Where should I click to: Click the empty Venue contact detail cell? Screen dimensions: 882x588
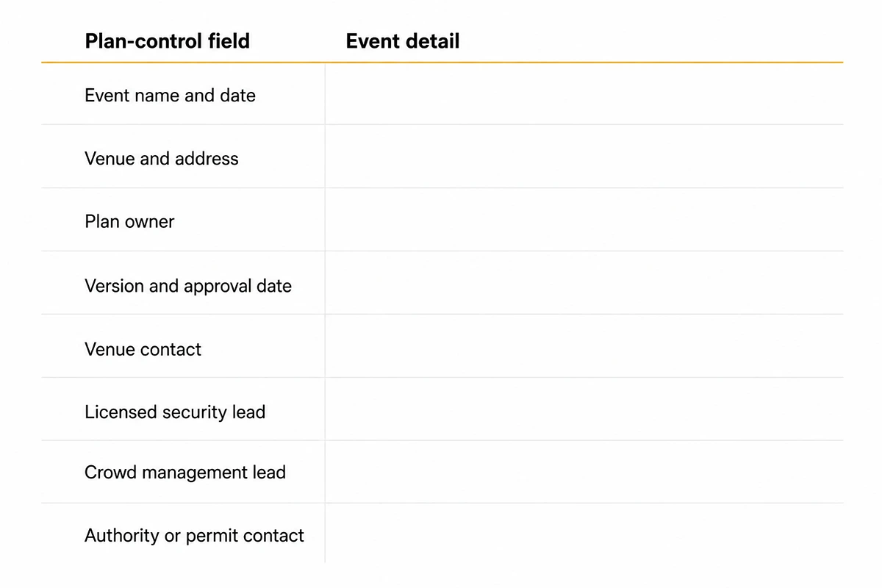click(584, 346)
